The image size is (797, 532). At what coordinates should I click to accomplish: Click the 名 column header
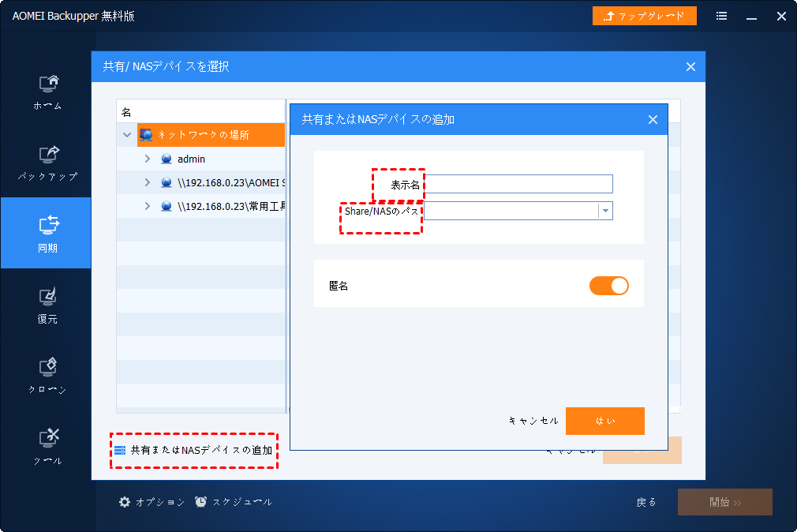click(200, 112)
